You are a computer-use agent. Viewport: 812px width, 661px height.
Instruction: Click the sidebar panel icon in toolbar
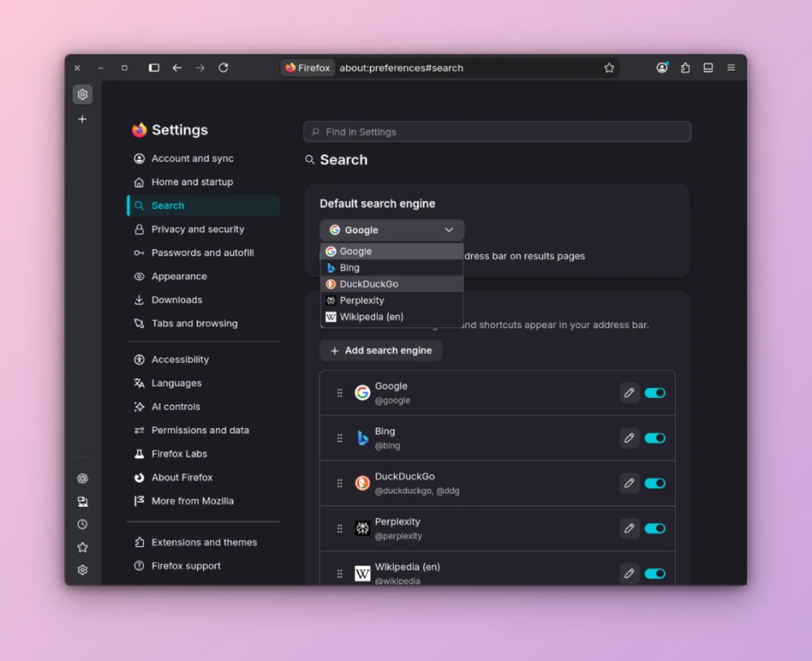pyautogui.click(x=708, y=68)
